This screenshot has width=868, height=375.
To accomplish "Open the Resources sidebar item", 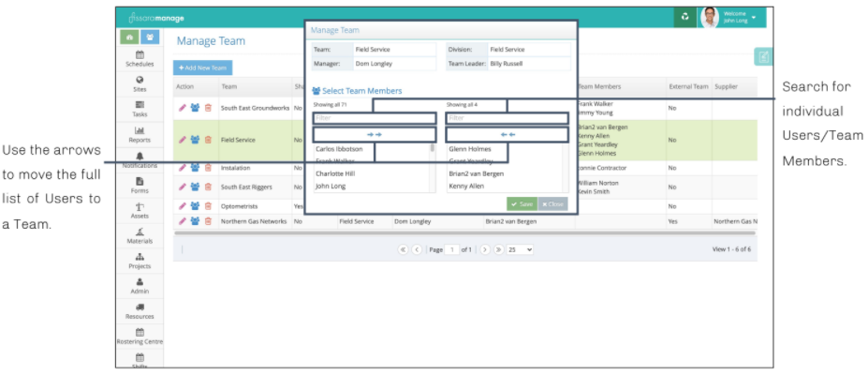I will click(140, 311).
